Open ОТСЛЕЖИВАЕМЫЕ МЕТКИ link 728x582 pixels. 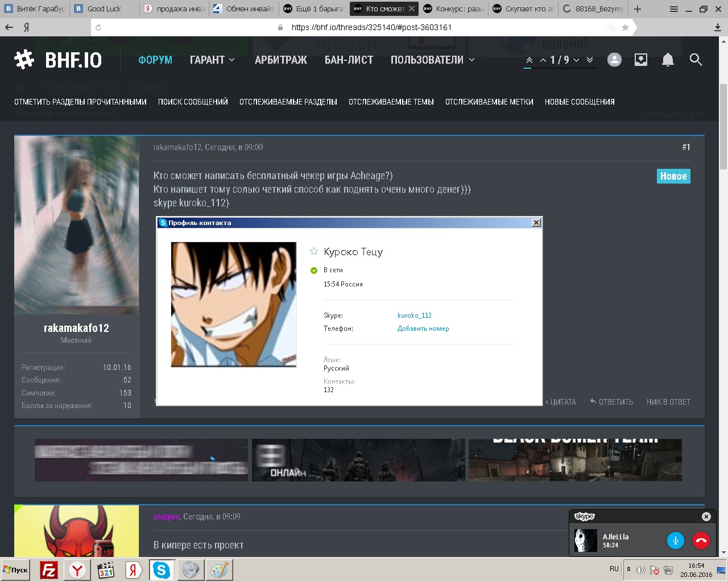tap(489, 102)
